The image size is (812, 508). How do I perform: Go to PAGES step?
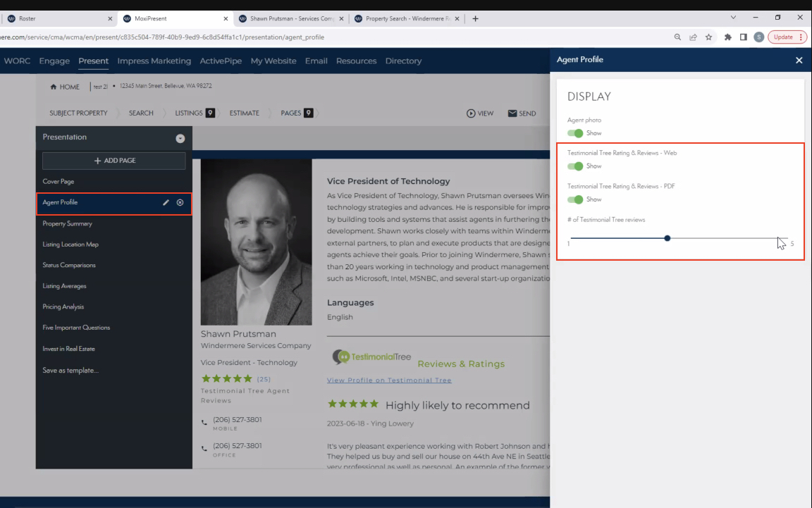coord(297,113)
